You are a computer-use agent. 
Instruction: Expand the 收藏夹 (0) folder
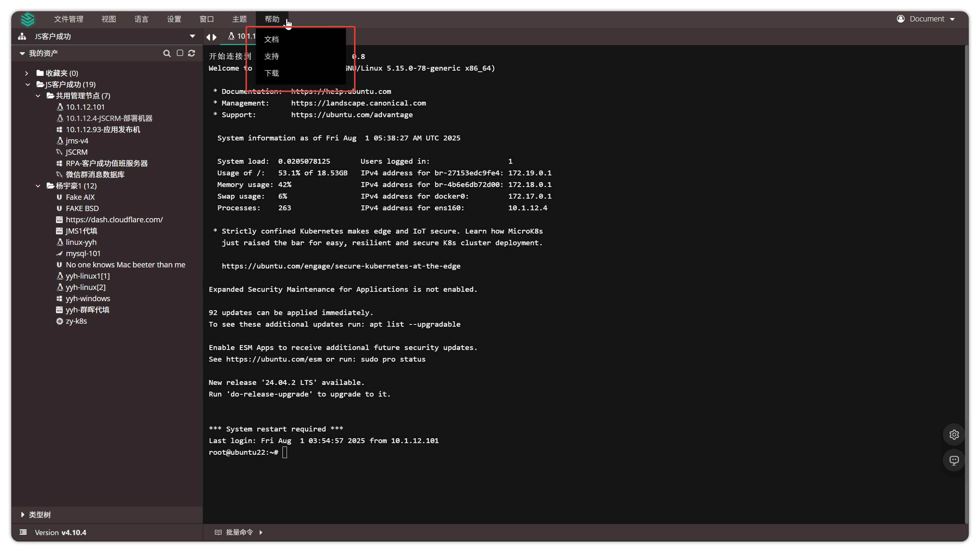click(27, 73)
